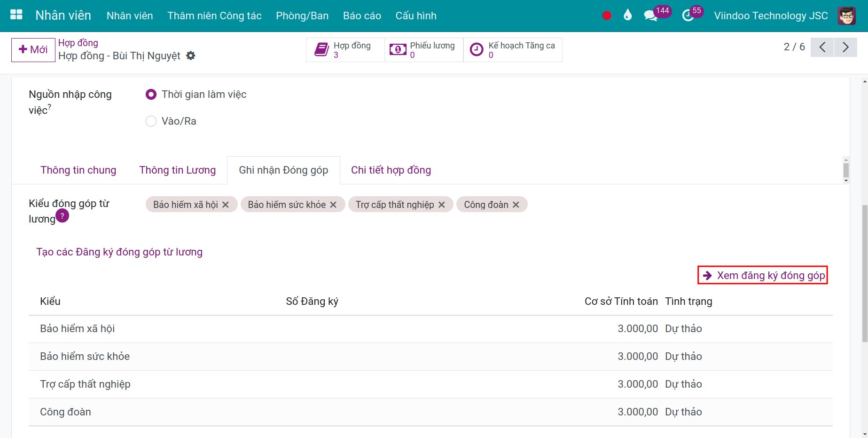Open Hợp đồng smart button showing 3
This screenshot has width=868, height=438.
click(345, 50)
